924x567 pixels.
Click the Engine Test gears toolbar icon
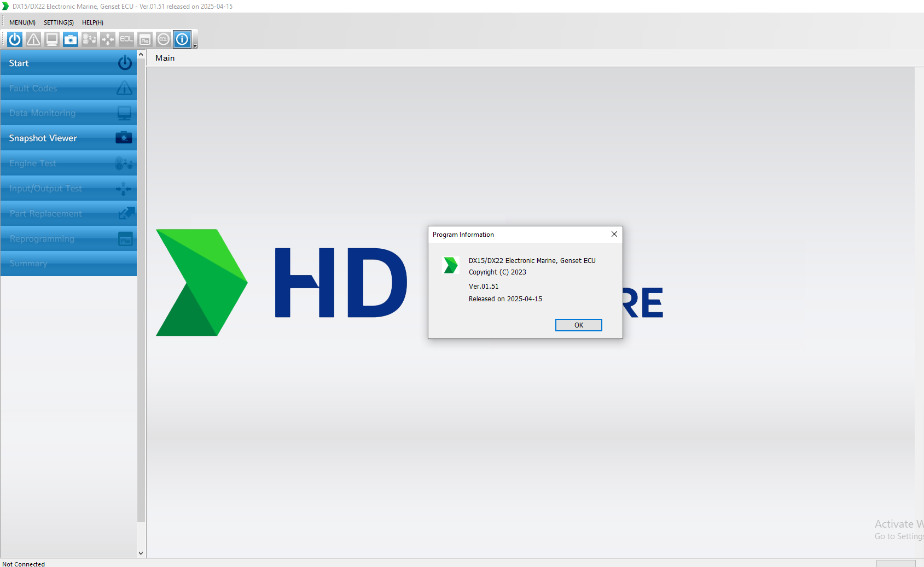pyautogui.click(x=89, y=39)
